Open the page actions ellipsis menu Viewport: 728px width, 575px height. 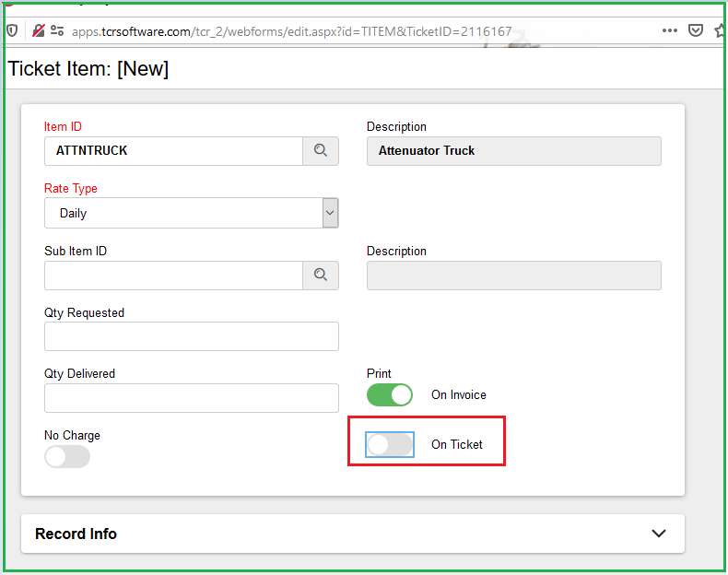[670, 30]
